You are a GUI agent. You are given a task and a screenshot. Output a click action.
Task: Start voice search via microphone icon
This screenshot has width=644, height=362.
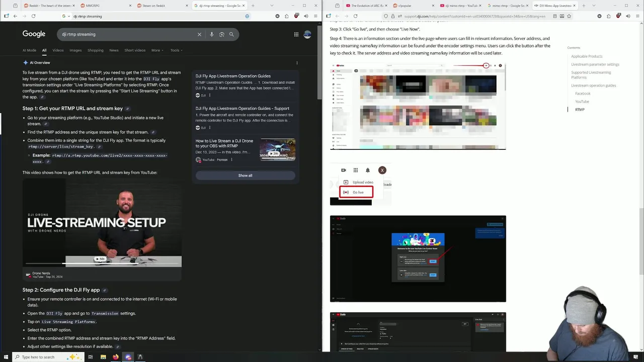point(212,34)
